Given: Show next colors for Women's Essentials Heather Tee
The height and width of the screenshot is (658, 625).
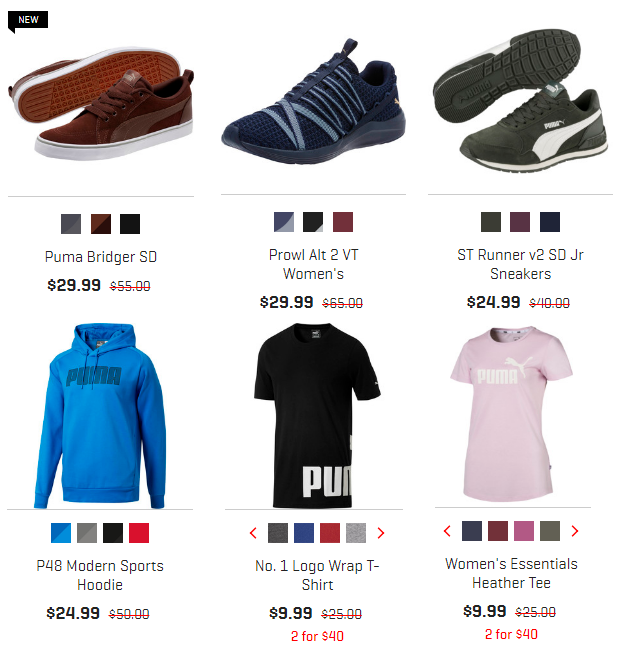Looking at the screenshot, I should tap(575, 531).
